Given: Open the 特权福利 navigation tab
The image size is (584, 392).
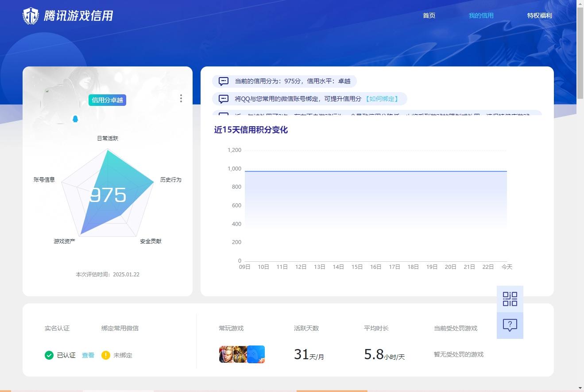Looking at the screenshot, I should point(540,16).
